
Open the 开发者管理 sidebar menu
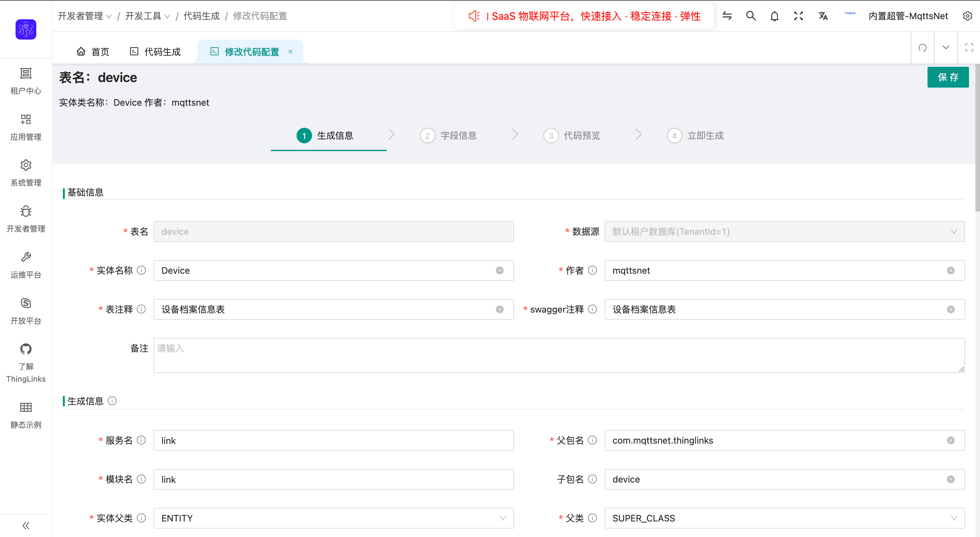coord(26,219)
